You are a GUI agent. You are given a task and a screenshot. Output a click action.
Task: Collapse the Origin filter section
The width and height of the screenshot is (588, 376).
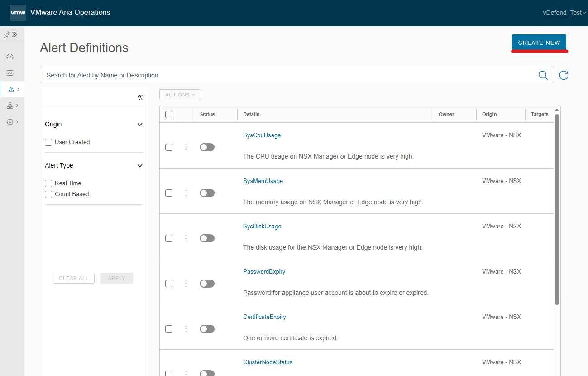pos(140,125)
